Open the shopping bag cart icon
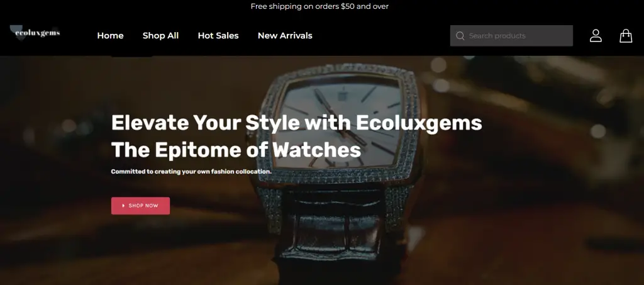Image resolution: width=644 pixels, height=285 pixels. click(626, 36)
